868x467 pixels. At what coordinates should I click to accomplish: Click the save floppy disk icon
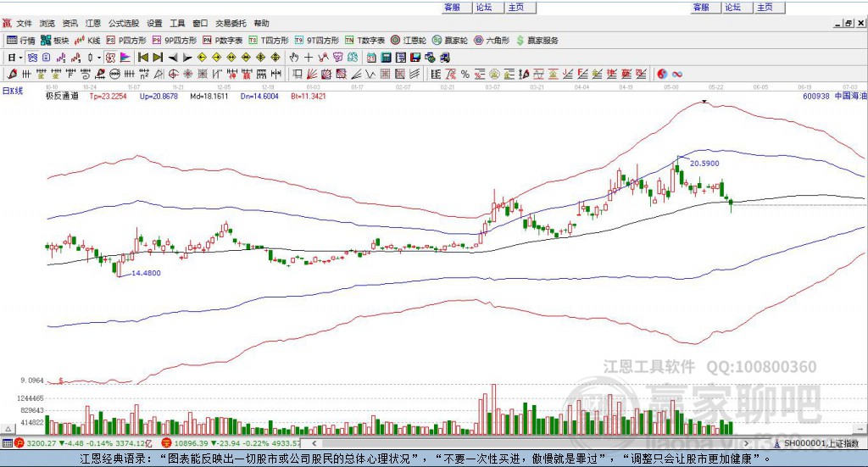pos(415,58)
